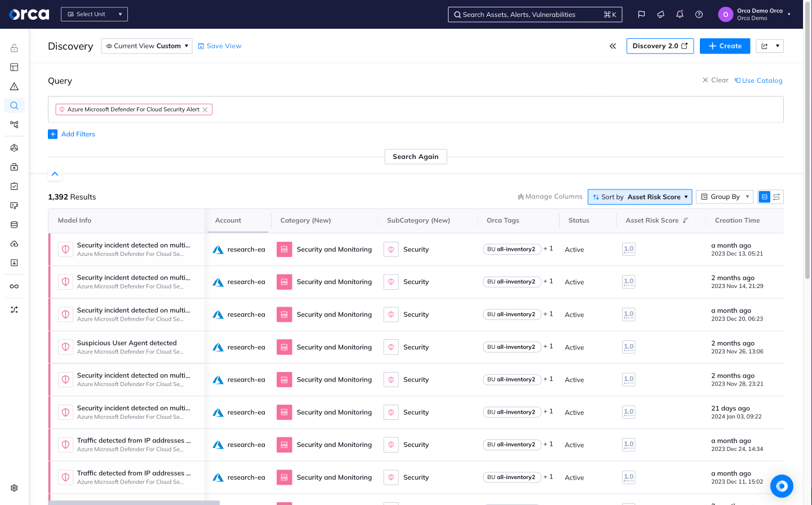Open the shuffle arrows sidebar icon
Screen dimensions: 812x505
14,309
